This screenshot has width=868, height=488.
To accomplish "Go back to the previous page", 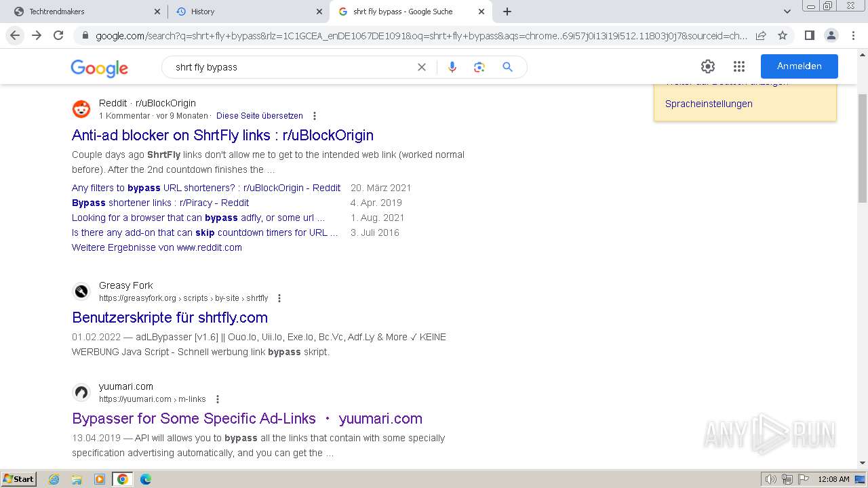I will coord(15,35).
